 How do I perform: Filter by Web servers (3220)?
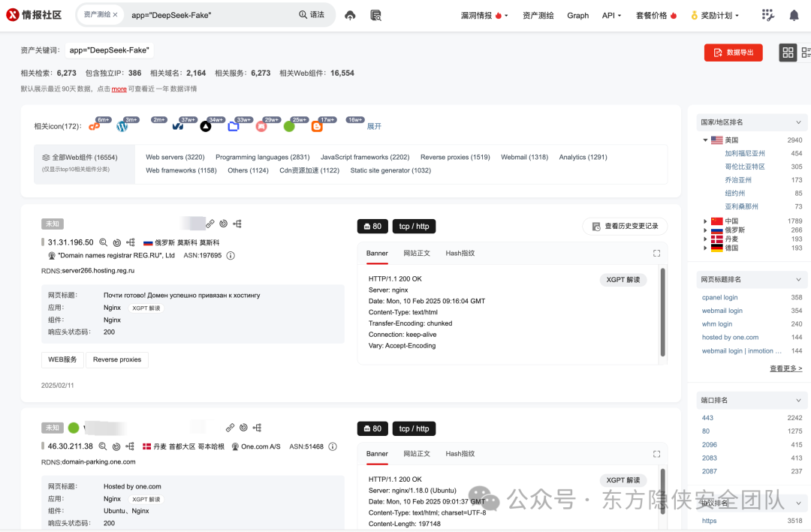175,157
